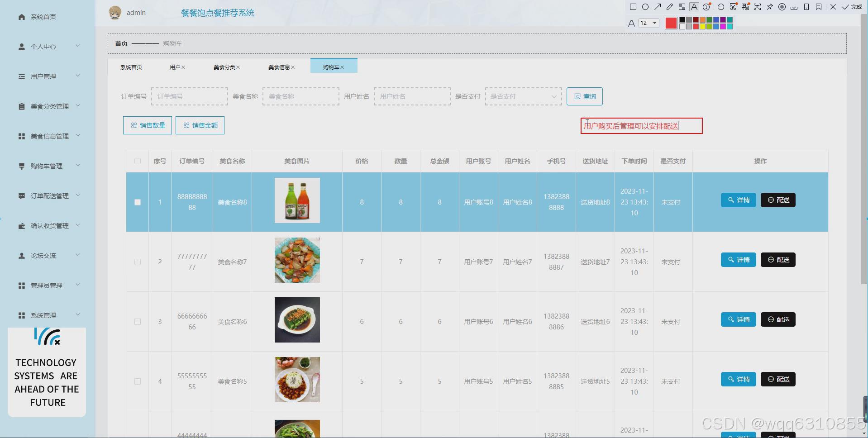Screen dimensions: 868x438
Task: Select the pencil drawing tool
Action: [669, 7]
